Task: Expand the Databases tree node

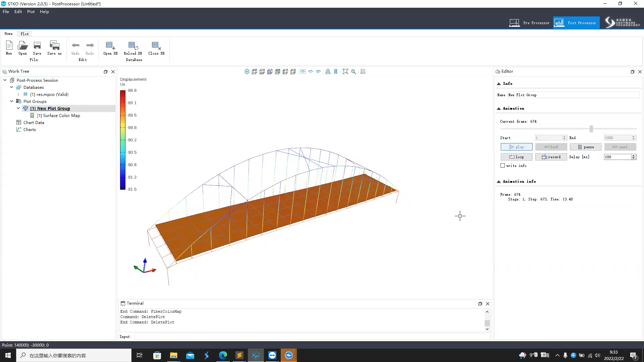Action: coord(12,87)
